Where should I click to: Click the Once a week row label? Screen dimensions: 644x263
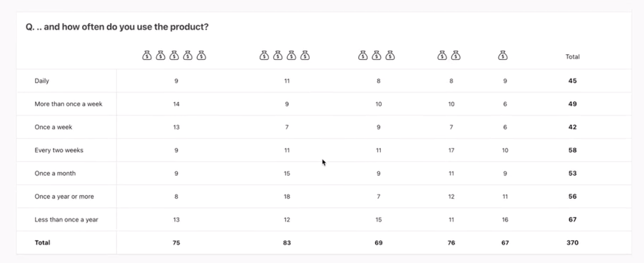54,127
